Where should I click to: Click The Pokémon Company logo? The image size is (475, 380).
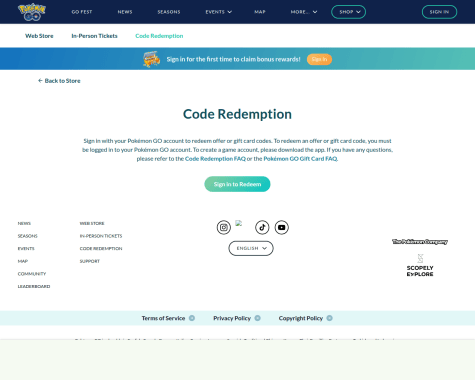[420, 242]
